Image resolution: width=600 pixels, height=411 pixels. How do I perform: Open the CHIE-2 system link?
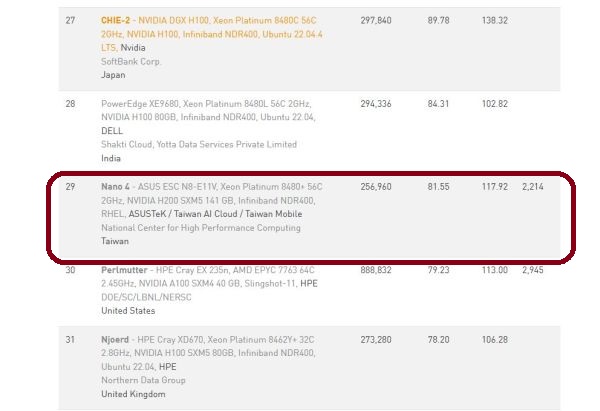[x=120, y=19]
